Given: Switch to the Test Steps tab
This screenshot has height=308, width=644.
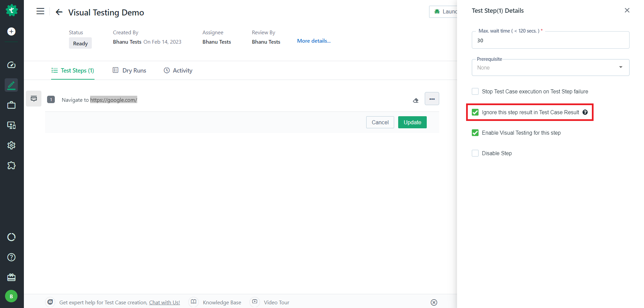Looking at the screenshot, I should tap(73, 71).
